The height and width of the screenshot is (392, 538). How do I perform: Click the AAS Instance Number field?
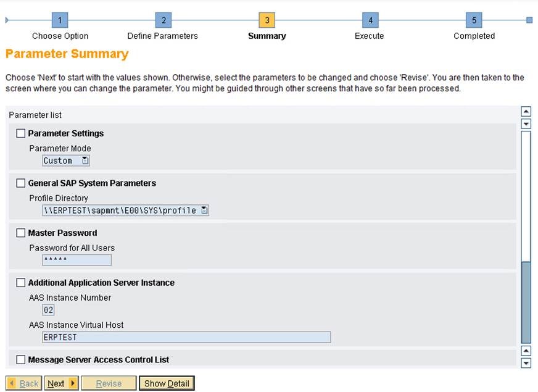[48, 310]
